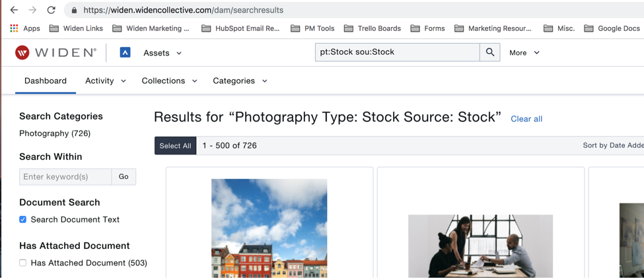The width and height of the screenshot is (644, 278).
Task: Go forward in browser history
Action: click(x=32, y=10)
